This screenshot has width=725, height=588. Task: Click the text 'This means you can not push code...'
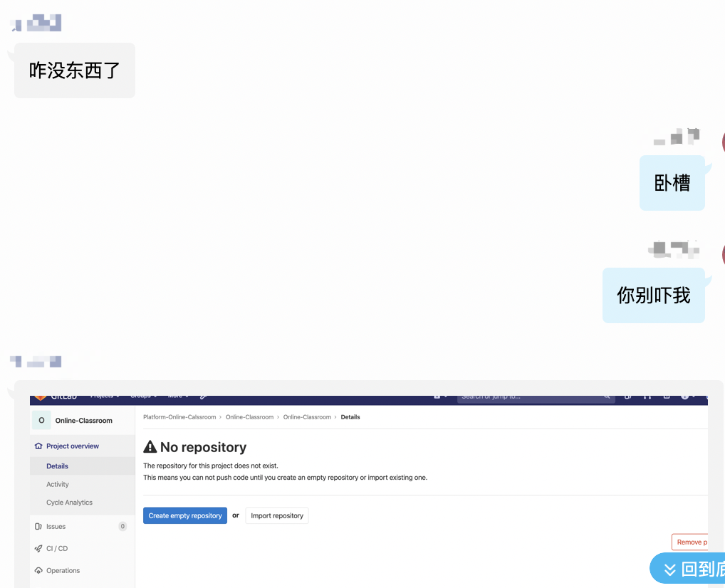pyautogui.click(x=286, y=478)
